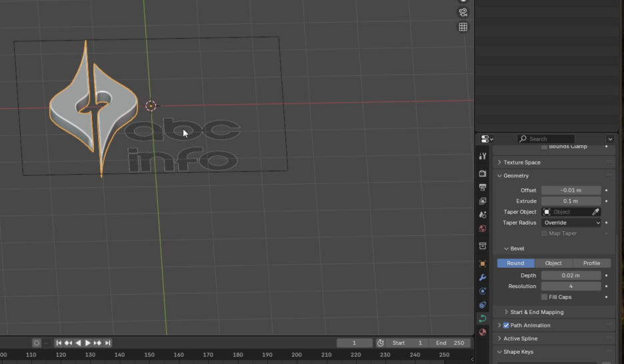Jump to the last frame
The image size is (624, 364).
[107, 343]
